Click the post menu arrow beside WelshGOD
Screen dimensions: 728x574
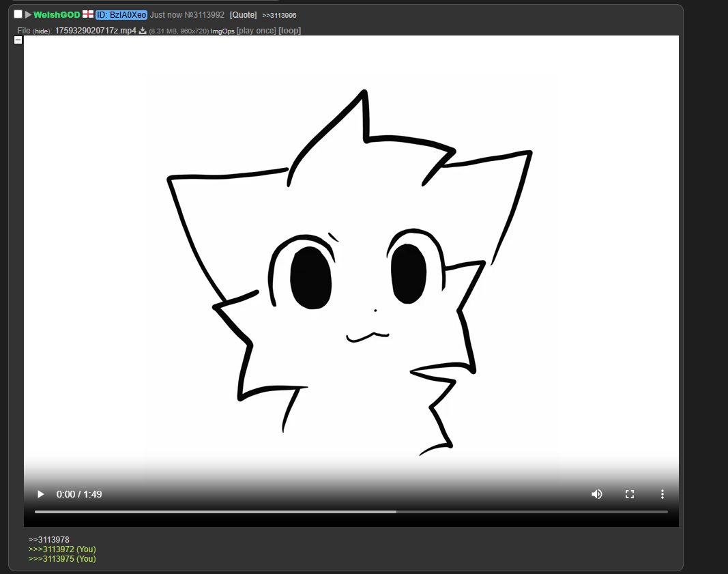pyautogui.click(x=28, y=14)
